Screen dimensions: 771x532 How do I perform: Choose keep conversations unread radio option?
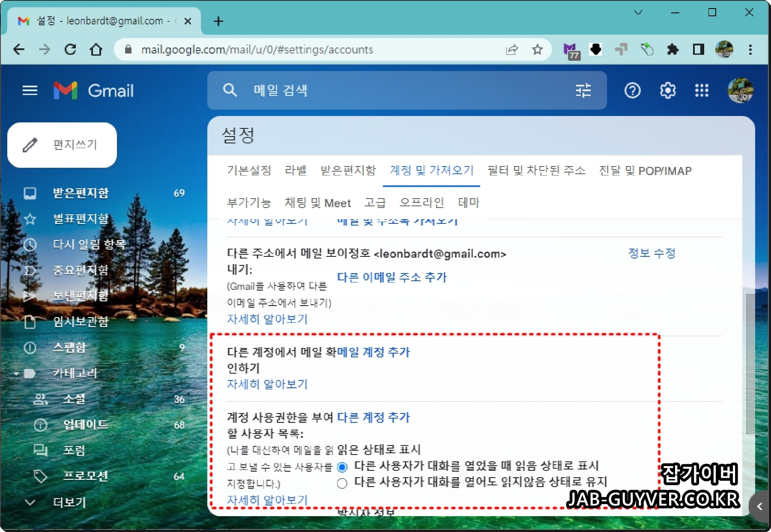pyautogui.click(x=342, y=483)
